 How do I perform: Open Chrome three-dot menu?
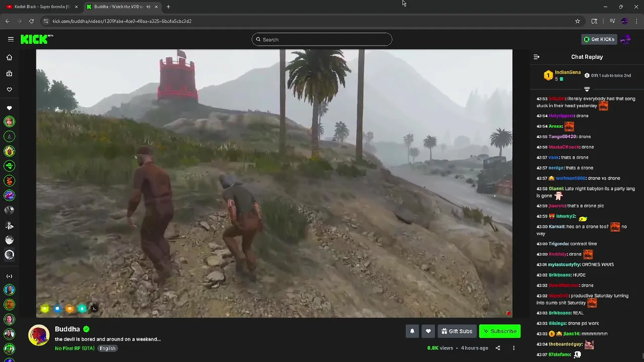coord(637,21)
